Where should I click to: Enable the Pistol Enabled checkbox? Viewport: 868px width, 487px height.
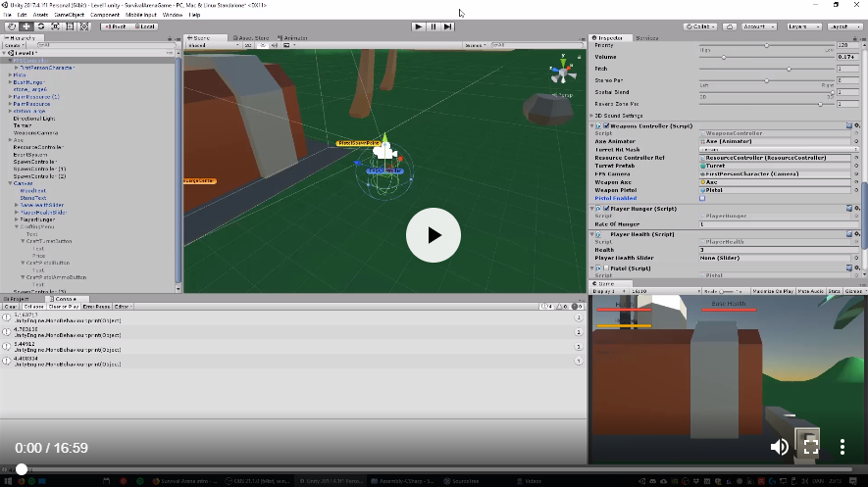[x=702, y=198]
